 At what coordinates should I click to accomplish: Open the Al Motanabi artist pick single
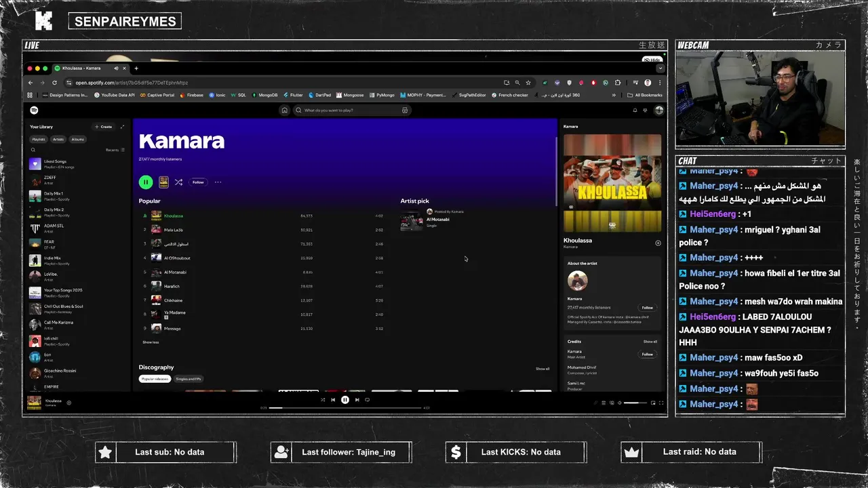pos(437,220)
